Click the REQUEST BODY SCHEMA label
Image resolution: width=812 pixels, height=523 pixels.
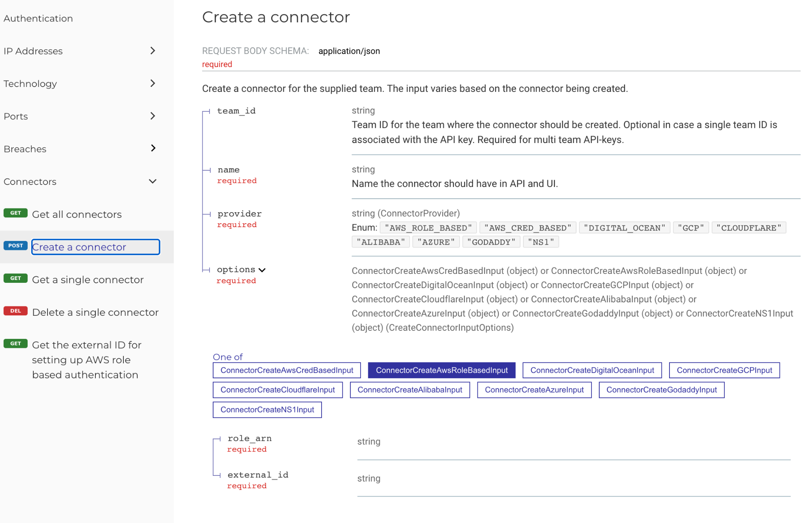click(x=255, y=51)
